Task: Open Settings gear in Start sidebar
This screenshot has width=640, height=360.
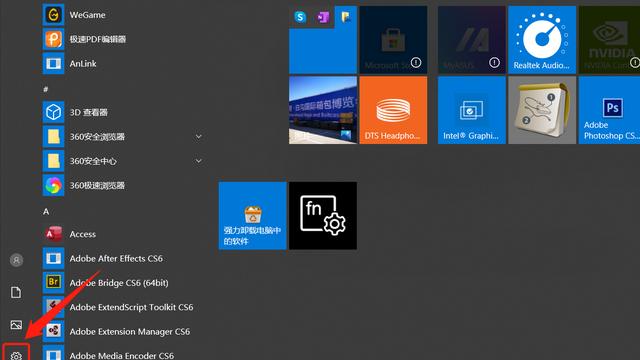Action: [x=16, y=356]
